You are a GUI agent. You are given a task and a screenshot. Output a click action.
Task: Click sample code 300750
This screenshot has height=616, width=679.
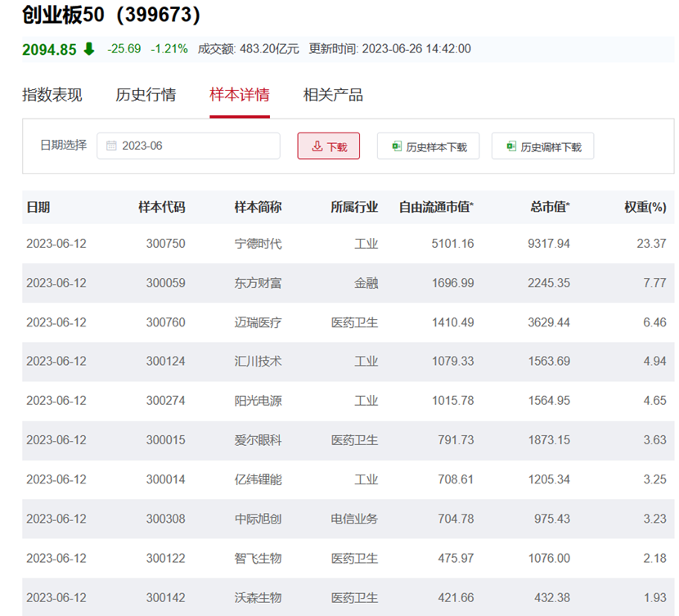(x=165, y=244)
